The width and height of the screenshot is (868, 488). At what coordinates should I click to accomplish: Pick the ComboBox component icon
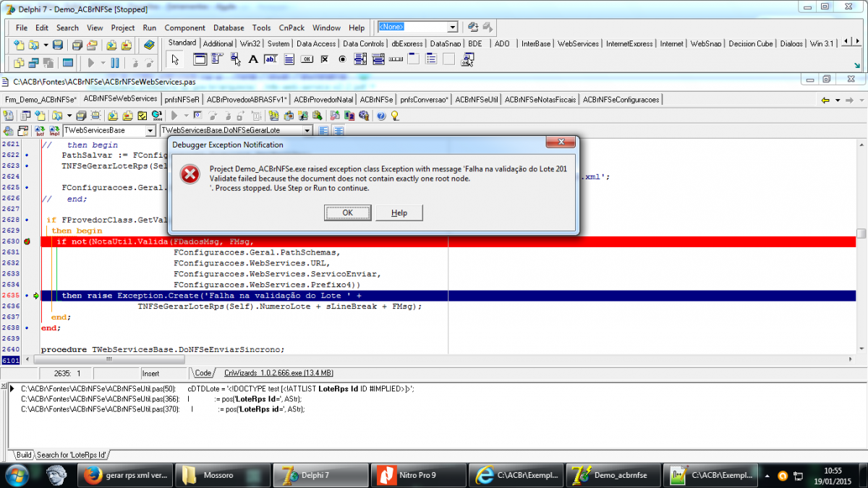tap(378, 59)
